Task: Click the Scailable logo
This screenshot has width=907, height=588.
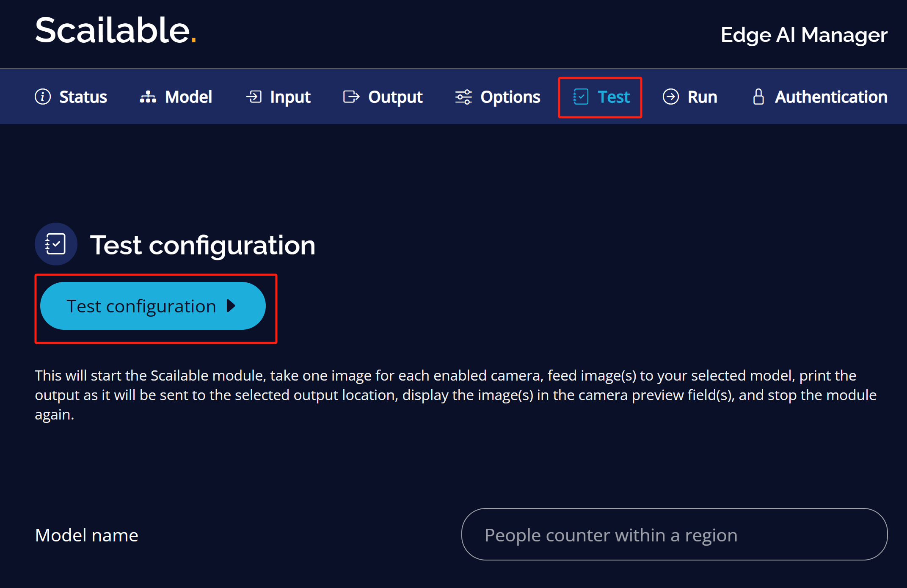Action: (x=116, y=30)
